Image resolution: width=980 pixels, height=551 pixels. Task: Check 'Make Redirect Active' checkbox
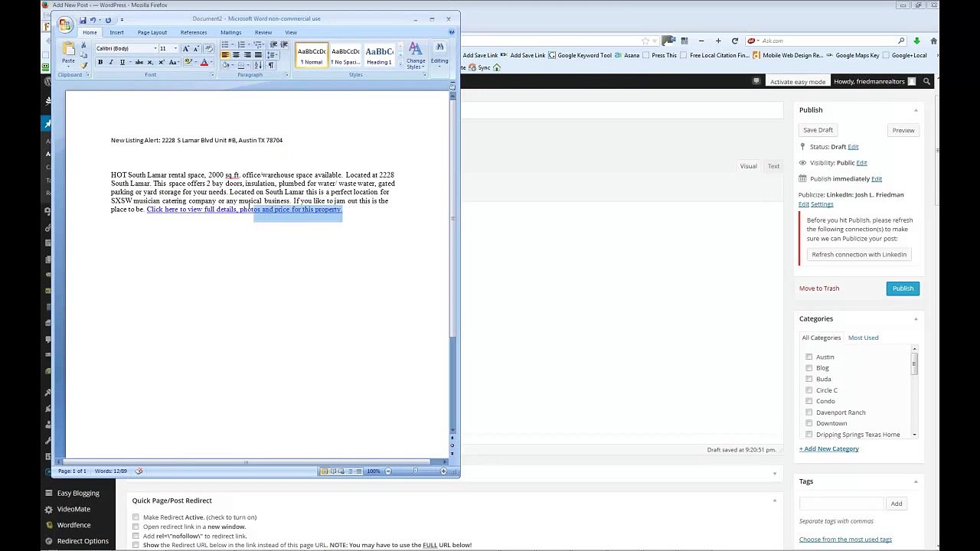136,517
